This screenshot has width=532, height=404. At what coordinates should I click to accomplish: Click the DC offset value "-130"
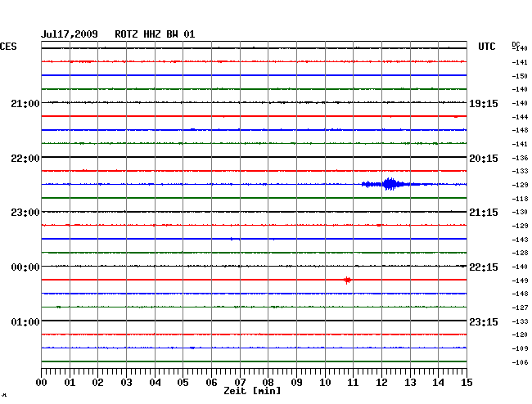520,212
